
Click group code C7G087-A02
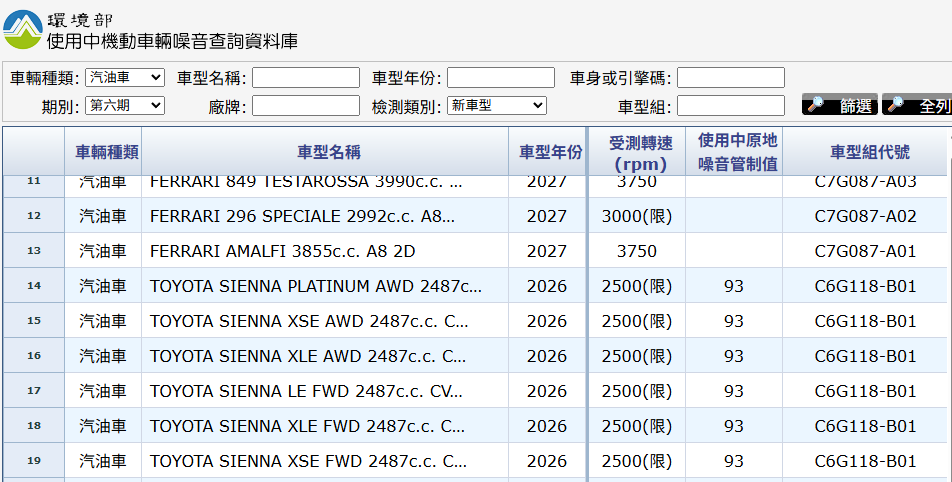coord(865,216)
